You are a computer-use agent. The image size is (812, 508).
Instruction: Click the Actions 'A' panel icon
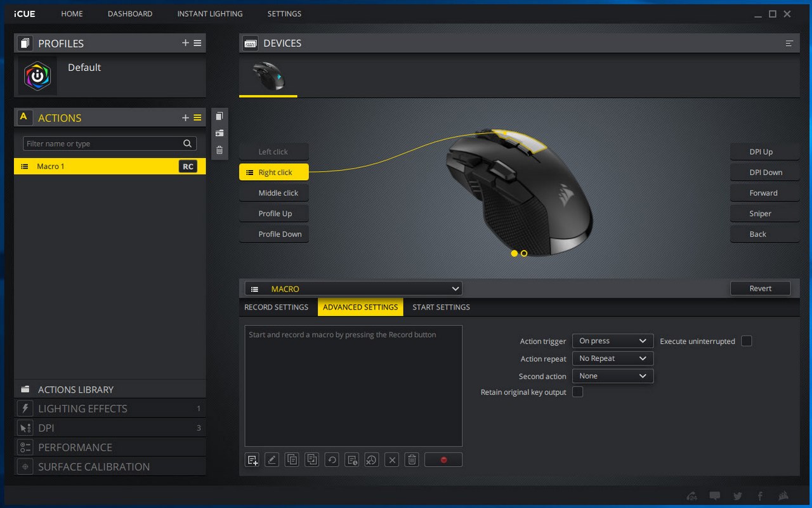(24, 117)
